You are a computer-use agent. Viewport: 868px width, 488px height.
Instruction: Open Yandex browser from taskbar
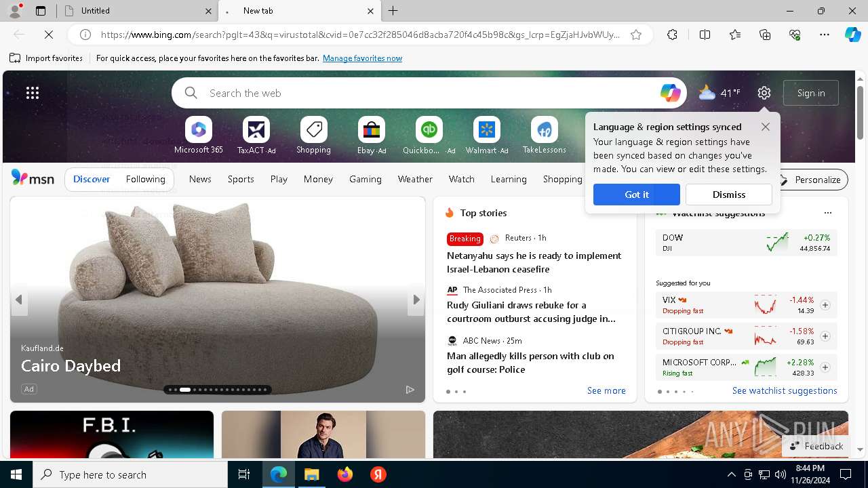pos(378,474)
